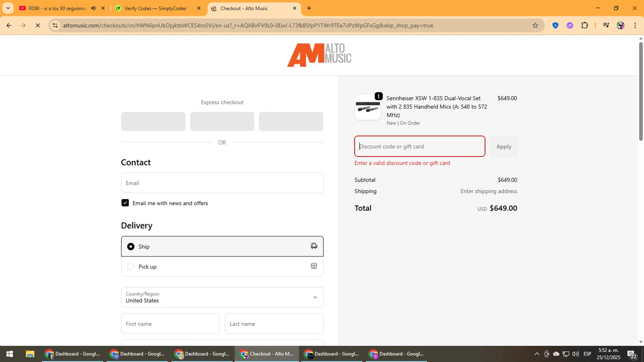
Task: Click the delivery truck icon in Ship row
Action: pyautogui.click(x=314, y=246)
